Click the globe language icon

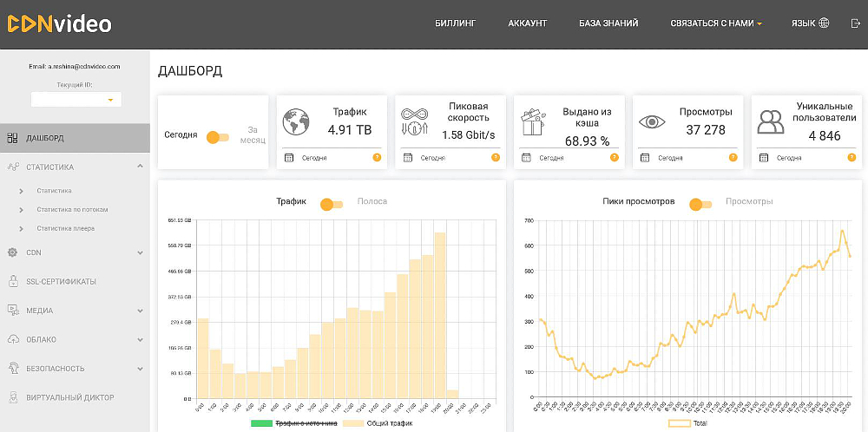[824, 23]
